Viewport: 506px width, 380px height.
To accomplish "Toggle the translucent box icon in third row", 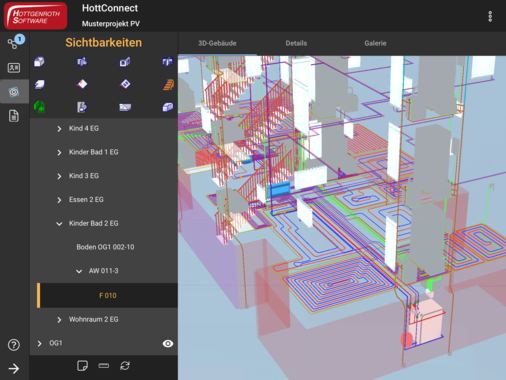I will coord(168,107).
